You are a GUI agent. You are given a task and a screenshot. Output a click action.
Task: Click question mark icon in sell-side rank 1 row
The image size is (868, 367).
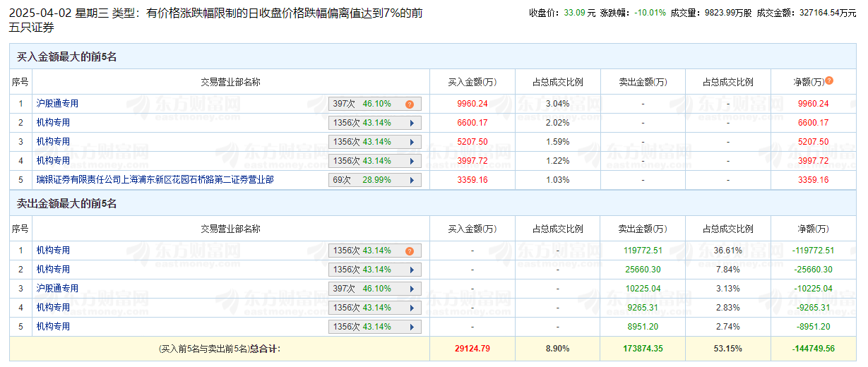pos(410,251)
